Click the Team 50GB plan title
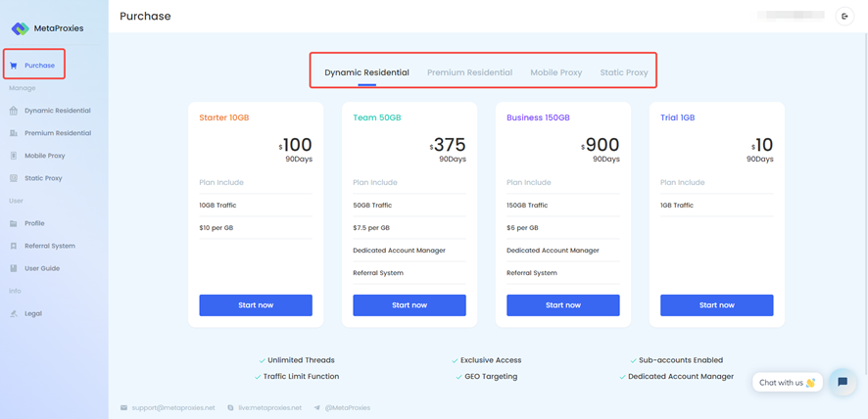The height and width of the screenshot is (419, 868). 377,117
